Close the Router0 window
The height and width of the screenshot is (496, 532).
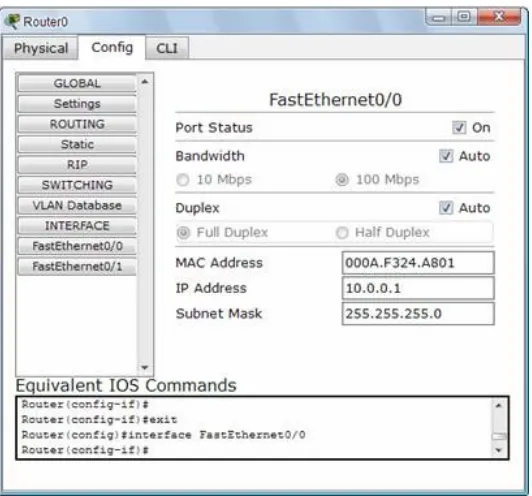click(x=499, y=17)
